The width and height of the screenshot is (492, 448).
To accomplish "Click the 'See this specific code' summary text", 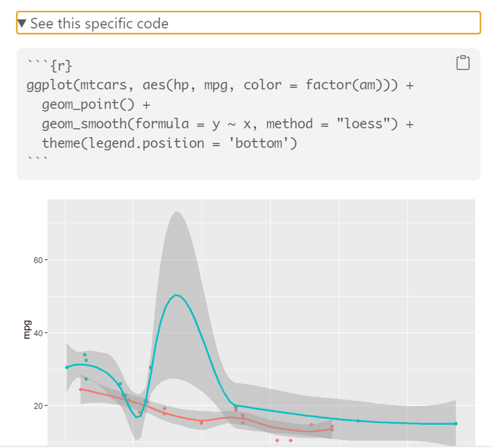I will [x=100, y=24].
